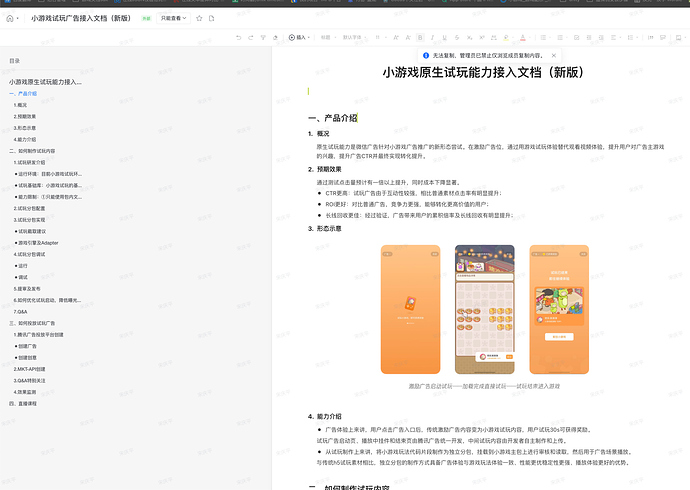Jump to outline section 四、直播课程

click(23, 403)
